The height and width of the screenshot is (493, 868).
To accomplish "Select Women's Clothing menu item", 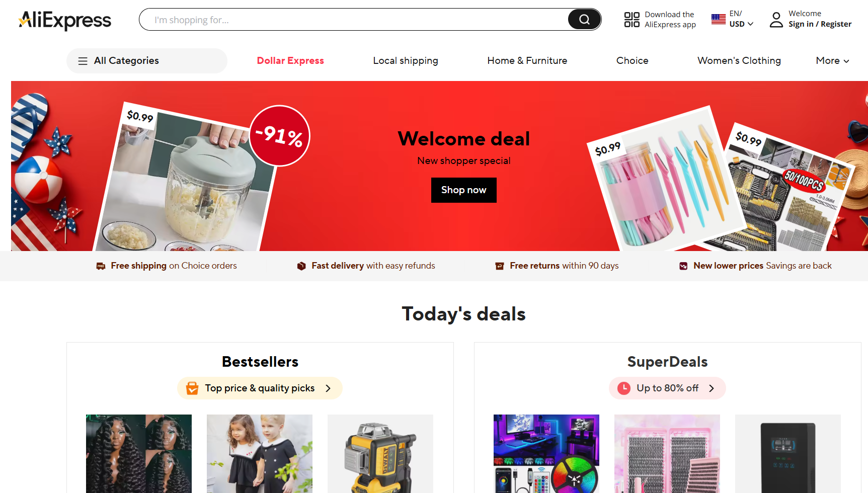I will point(739,61).
